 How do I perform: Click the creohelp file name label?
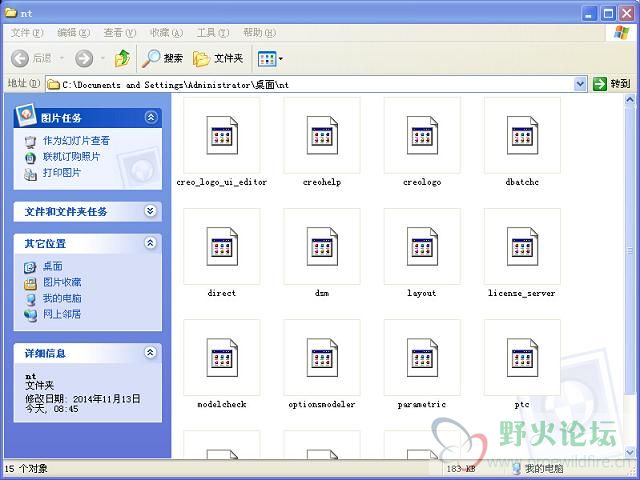click(x=322, y=182)
